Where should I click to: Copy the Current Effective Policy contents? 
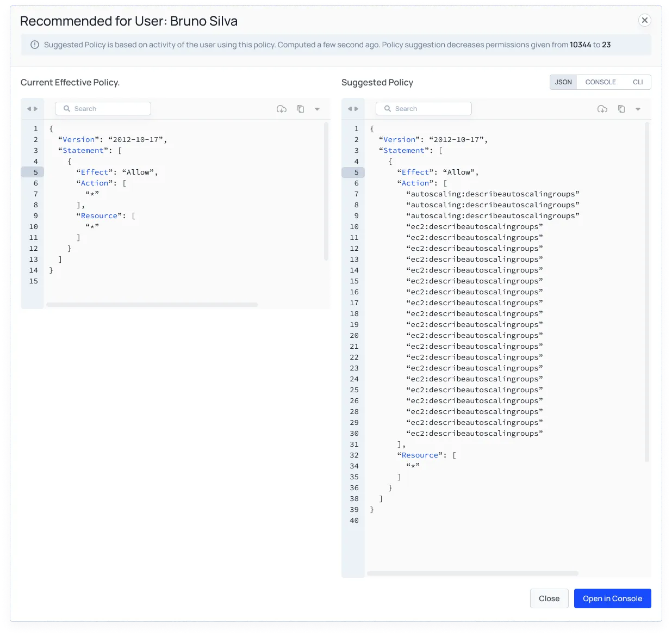301,109
